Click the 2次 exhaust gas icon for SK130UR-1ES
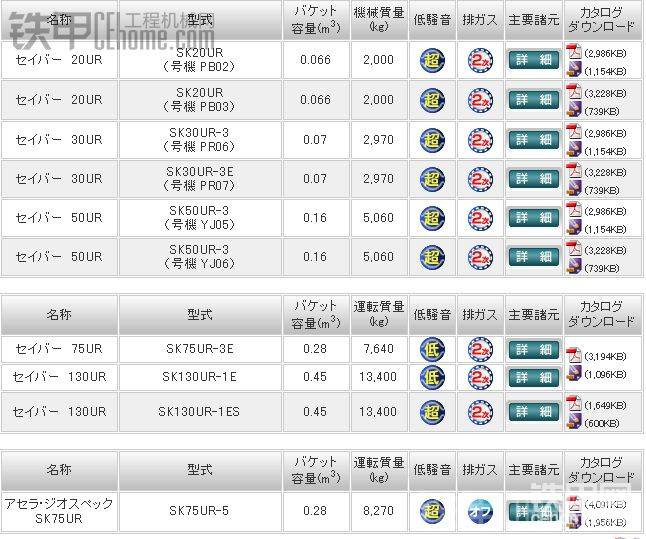The width and height of the screenshot is (646, 539). tap(480, 412)
